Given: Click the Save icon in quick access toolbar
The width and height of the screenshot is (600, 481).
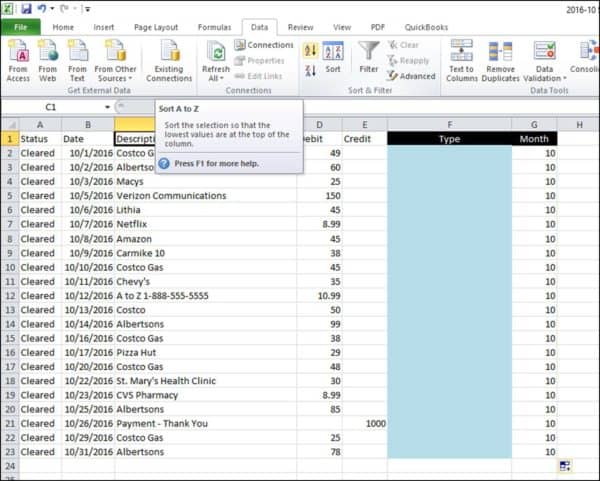Looking at the screenshot, I should tap(26, 8).
